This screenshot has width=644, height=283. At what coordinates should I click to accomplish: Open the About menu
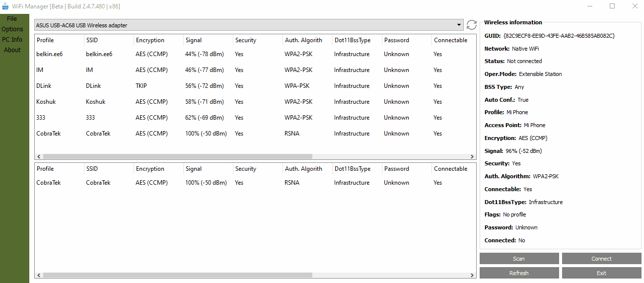pos(12,50)
